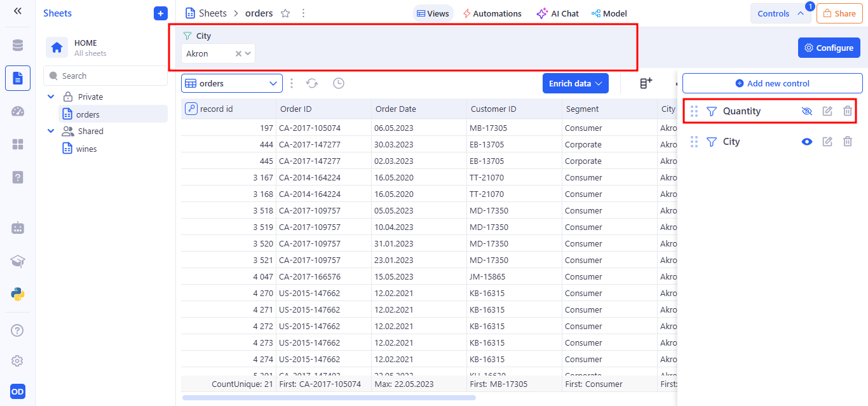868x406 pixels.
Task: Switch to the Automations tab
Action: 492,13
